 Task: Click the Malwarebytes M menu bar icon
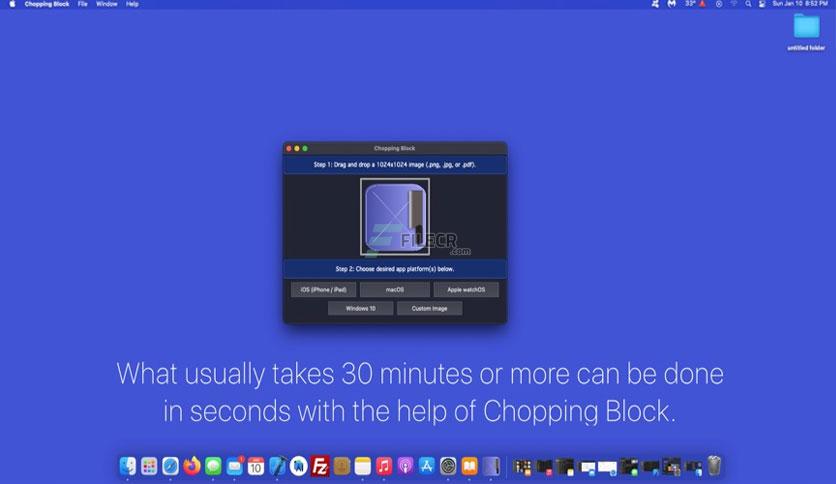[672, 4]
